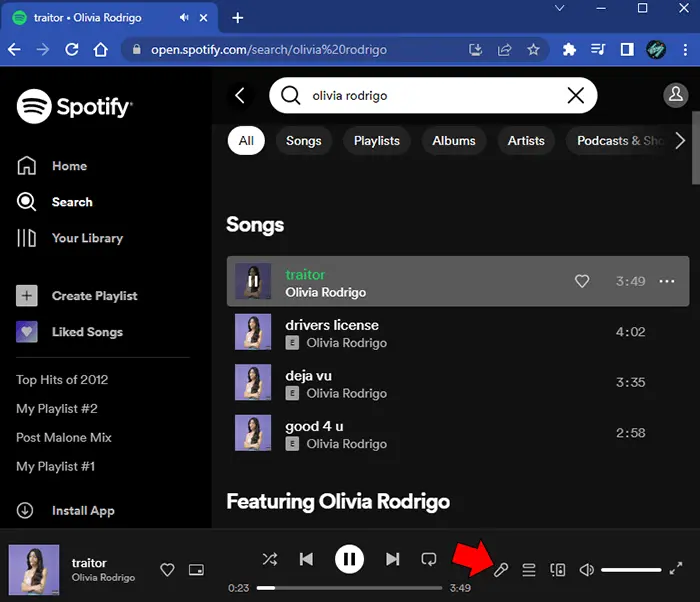Open connect to a device icon
The width and height of the screenshot is (700, 602).
coord(558,570)
